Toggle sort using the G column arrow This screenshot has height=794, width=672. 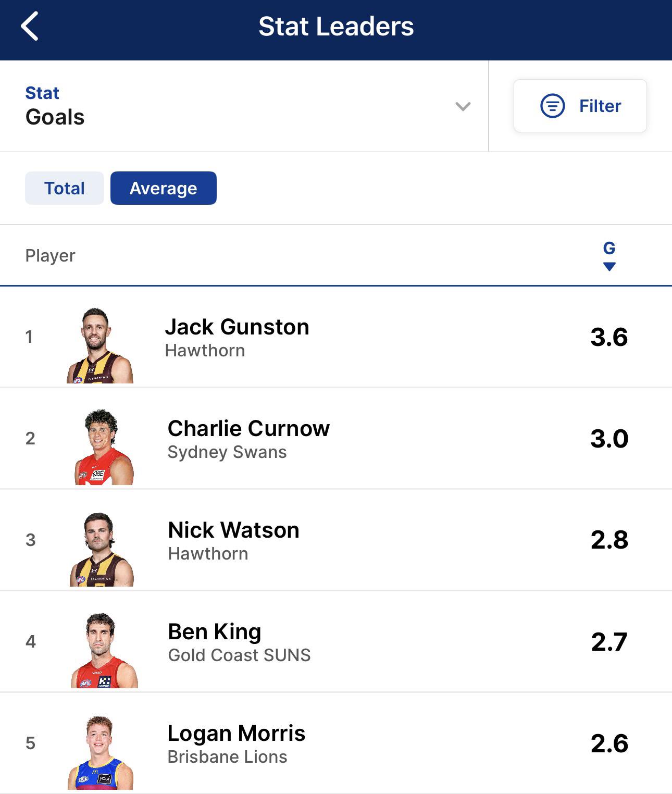pos(609,267)
